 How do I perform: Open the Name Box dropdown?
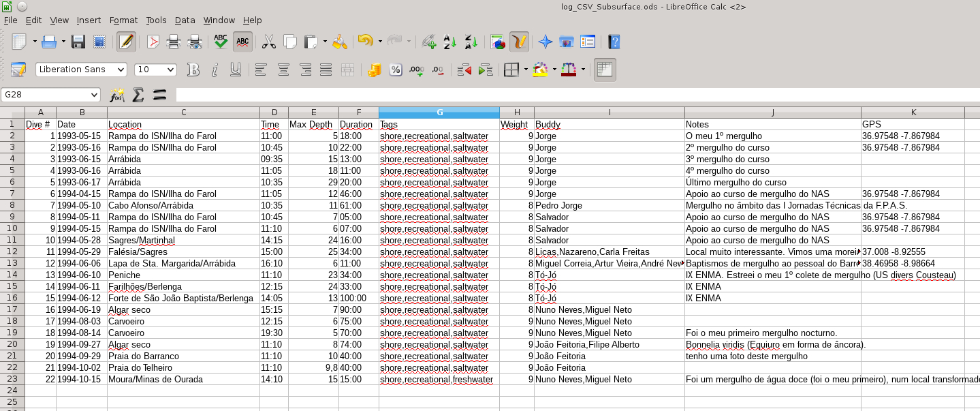click(94, 95)
